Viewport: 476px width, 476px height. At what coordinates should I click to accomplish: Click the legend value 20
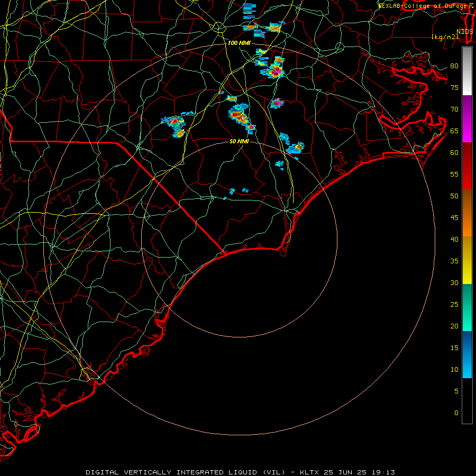454,326
